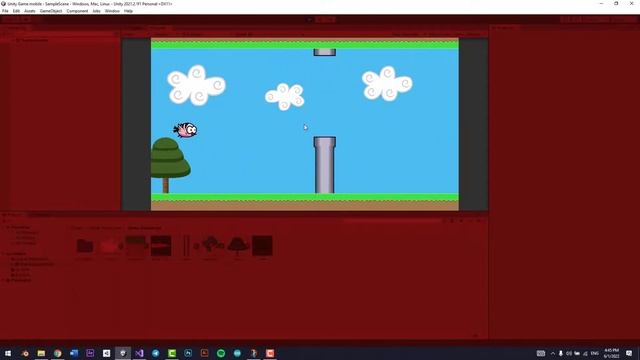Image resolution: width=640 pixels, height=360 pixels.
Task: Open the purple Adobe app on taskbar
Action: point(90,353)
